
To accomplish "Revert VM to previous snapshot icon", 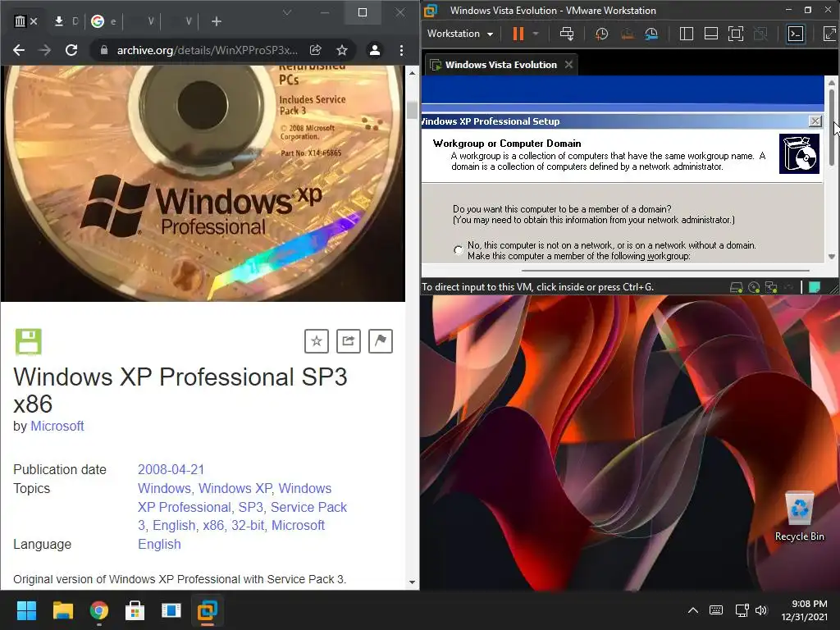I will tap(627, 34).
